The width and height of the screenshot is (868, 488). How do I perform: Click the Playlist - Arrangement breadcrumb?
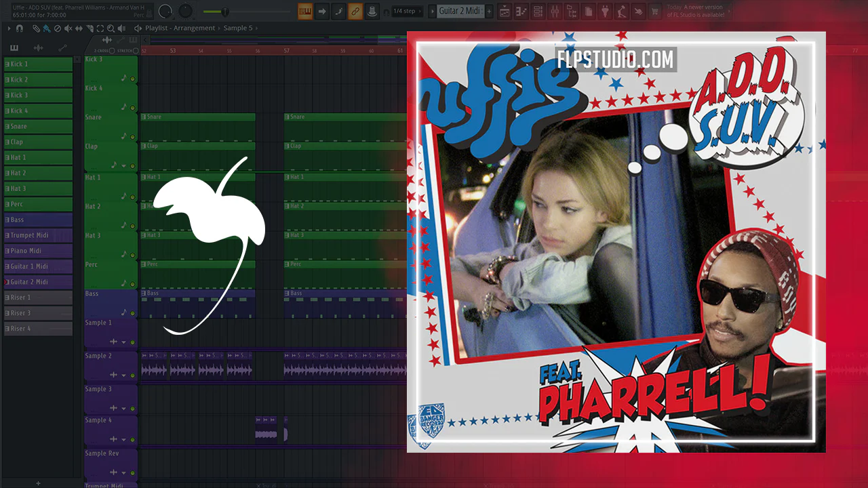[x=180, y=28]
